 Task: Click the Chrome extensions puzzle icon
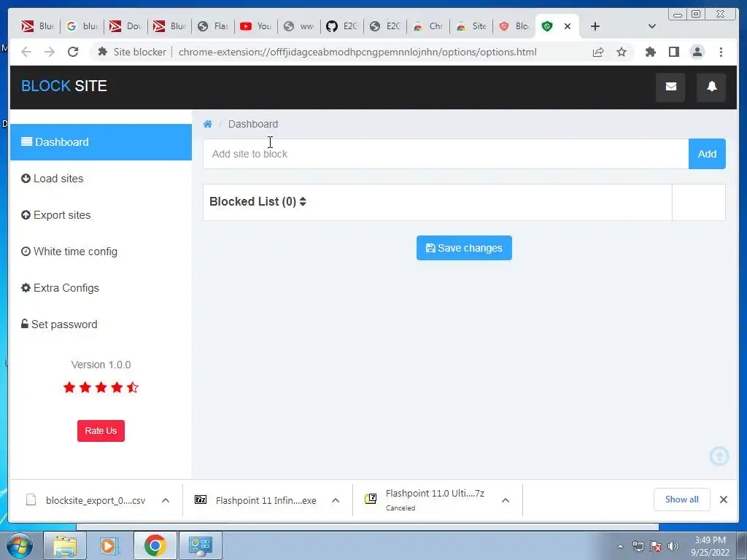650,52
